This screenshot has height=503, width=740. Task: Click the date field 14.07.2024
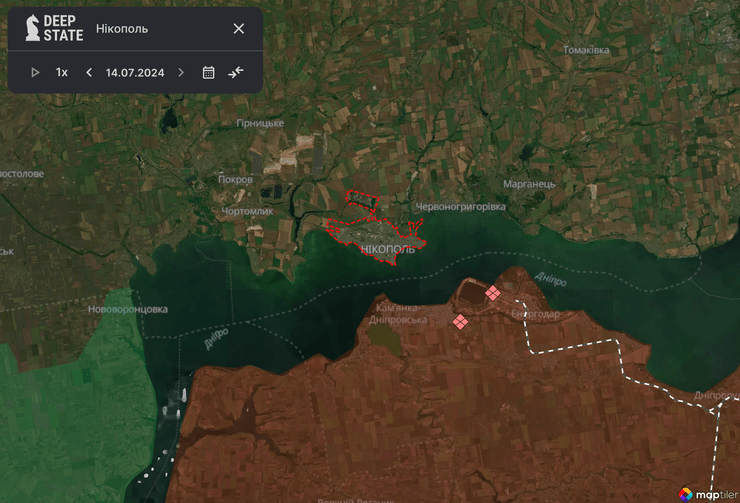[135, 72]
